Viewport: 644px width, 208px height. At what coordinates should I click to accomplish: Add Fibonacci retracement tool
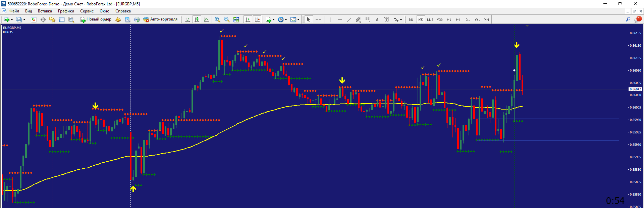click(368, 19)
